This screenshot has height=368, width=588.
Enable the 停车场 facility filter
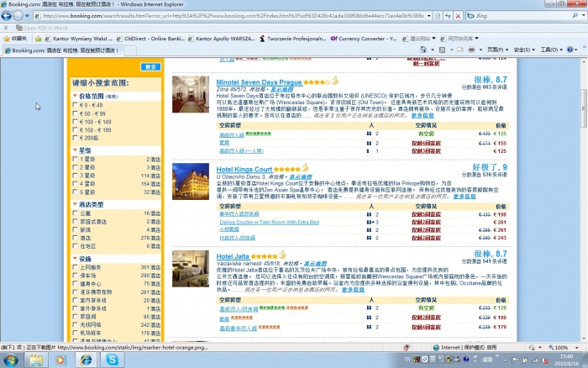coord(76,276)
